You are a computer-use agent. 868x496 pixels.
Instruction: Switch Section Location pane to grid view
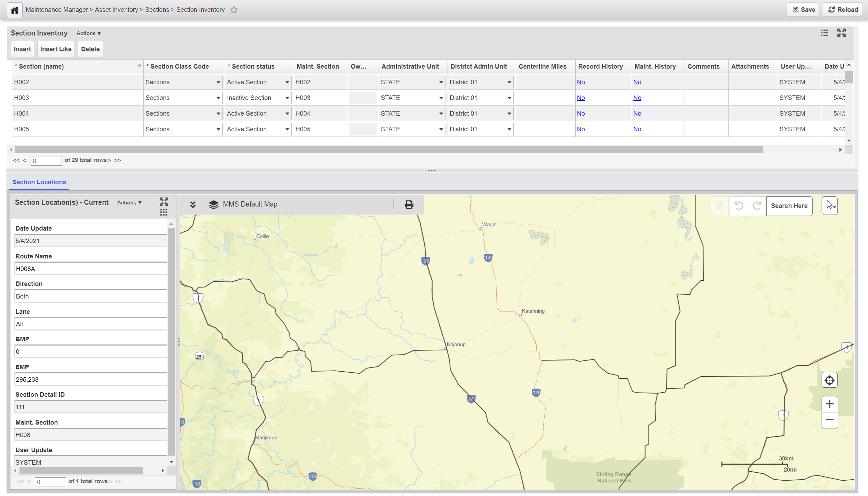point(164,212)
